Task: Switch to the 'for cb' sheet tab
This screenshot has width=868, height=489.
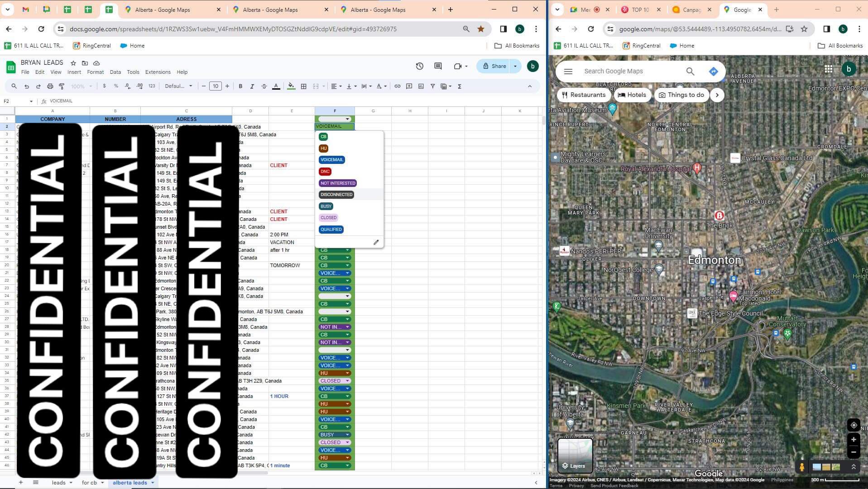Action: [x=89, y=483]
